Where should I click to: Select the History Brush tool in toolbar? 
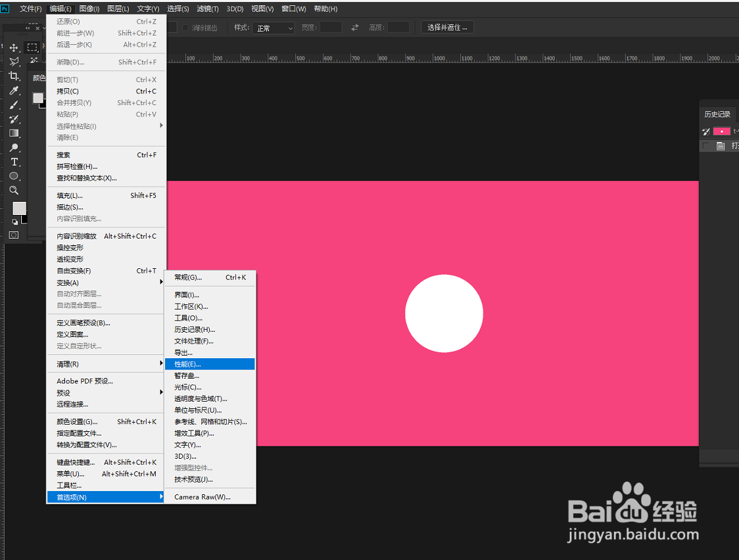point(14,119)
